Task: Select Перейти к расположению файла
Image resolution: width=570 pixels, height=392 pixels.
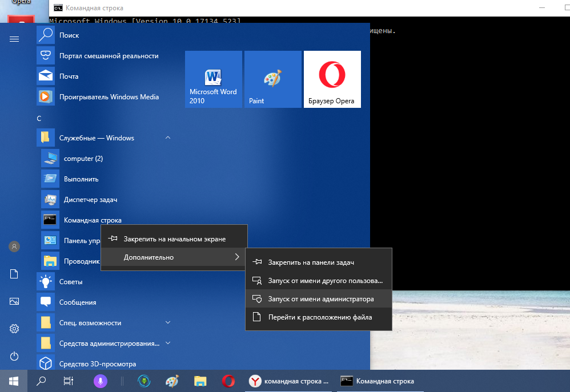Action: [x=319, y=317]
